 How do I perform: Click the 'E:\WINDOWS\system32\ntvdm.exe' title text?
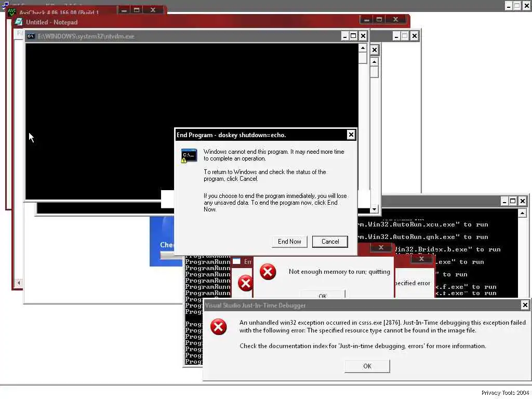pos(86,36)
